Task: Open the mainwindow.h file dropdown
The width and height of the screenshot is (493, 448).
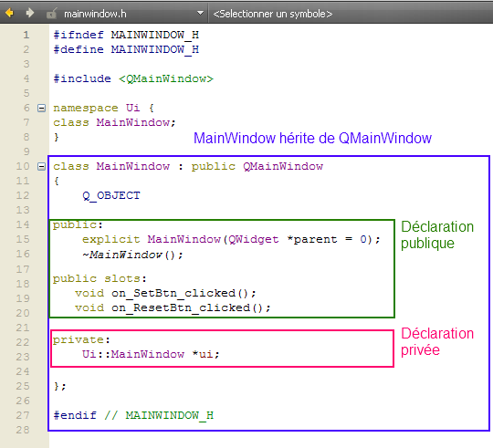Action: tap(200, 13)
